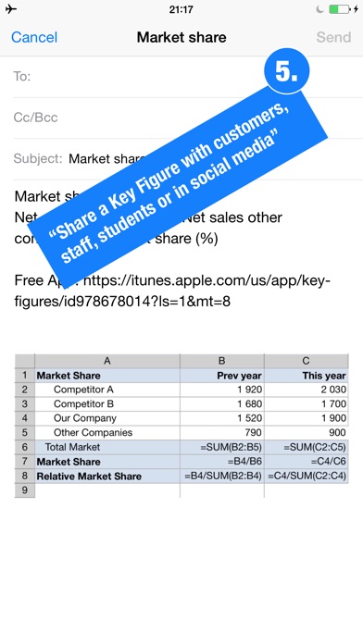This screenshot has width=363, height=644.
Task: Tap the 21:17 clock in status bar
Action: pyautogui.click(x=181, y=9)
